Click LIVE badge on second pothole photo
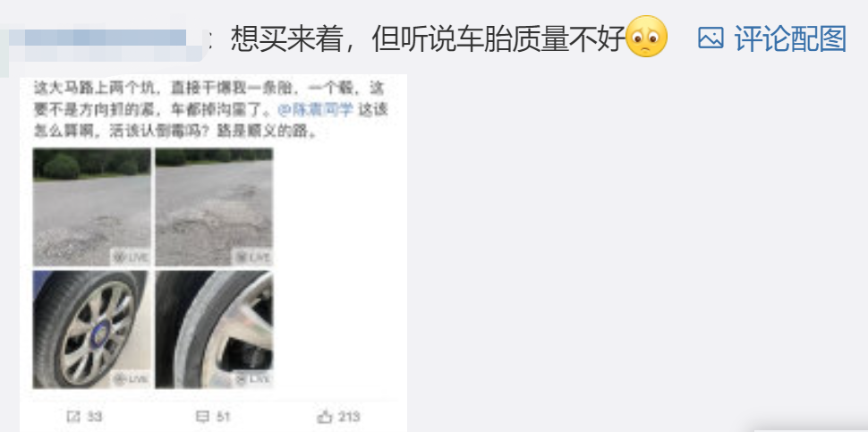868x432 pixels. coord(253,258)
